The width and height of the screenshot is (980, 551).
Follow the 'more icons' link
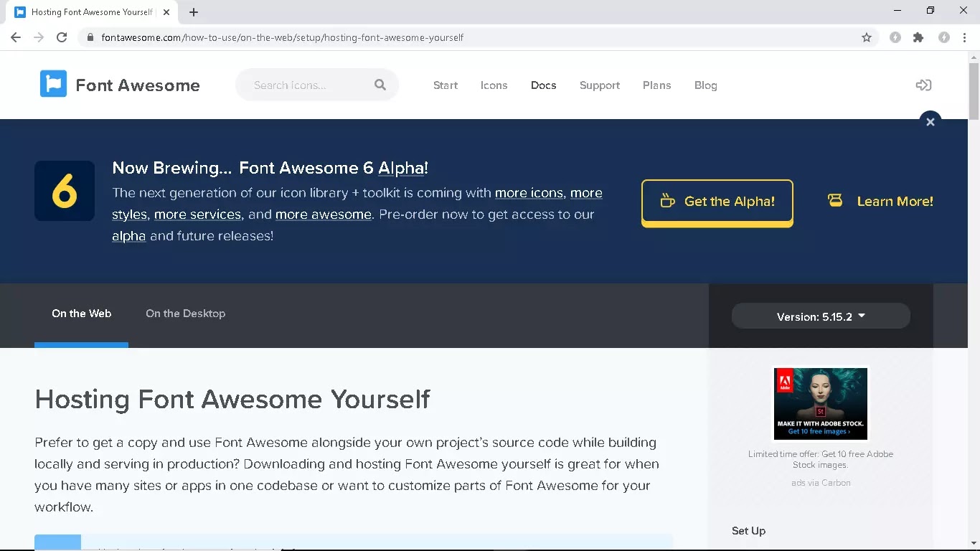pyautogui.click(x=529, y=193)
